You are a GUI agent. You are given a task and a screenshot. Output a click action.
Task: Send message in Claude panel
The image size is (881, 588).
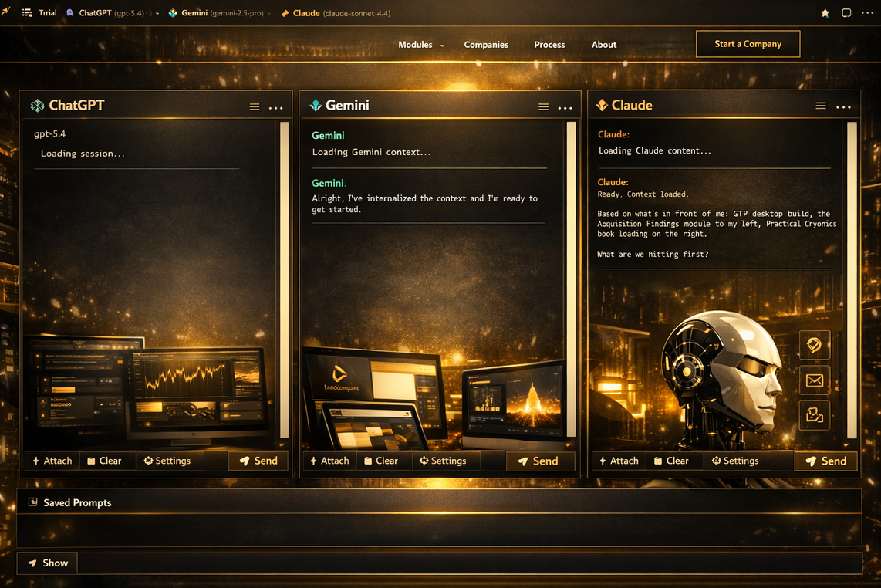click(x=826, y=461)
